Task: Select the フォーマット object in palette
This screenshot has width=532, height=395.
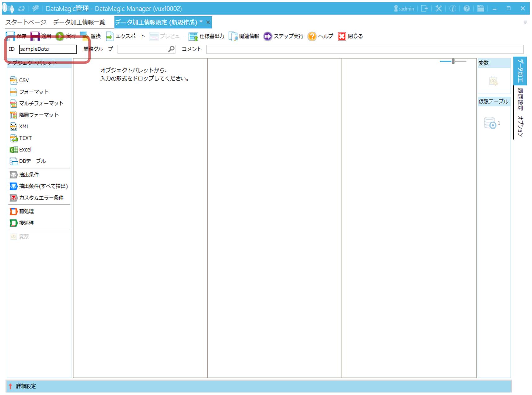Action: click(x=29, y=92)
